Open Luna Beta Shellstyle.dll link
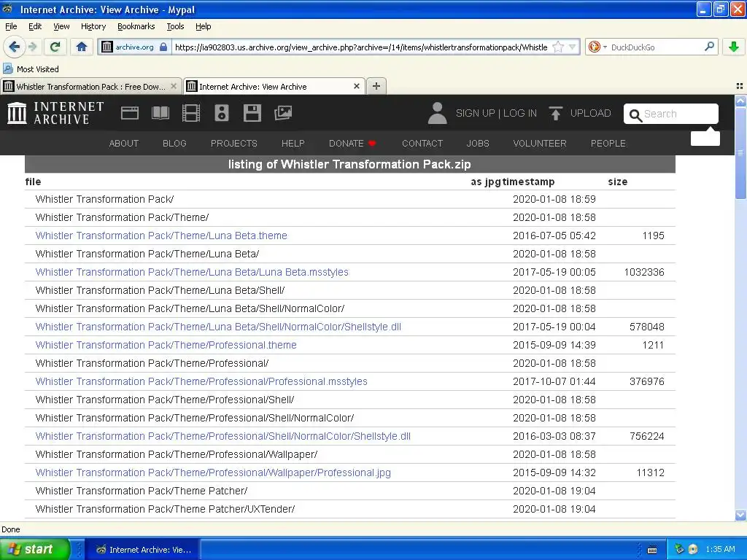 pyautogui.click(x=218, y=327)
